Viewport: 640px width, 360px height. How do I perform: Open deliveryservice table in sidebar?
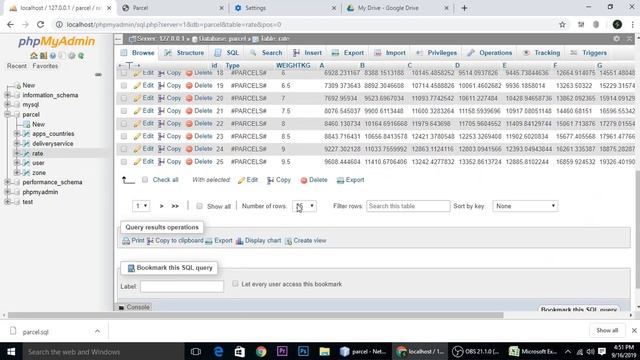coord(53,144)
